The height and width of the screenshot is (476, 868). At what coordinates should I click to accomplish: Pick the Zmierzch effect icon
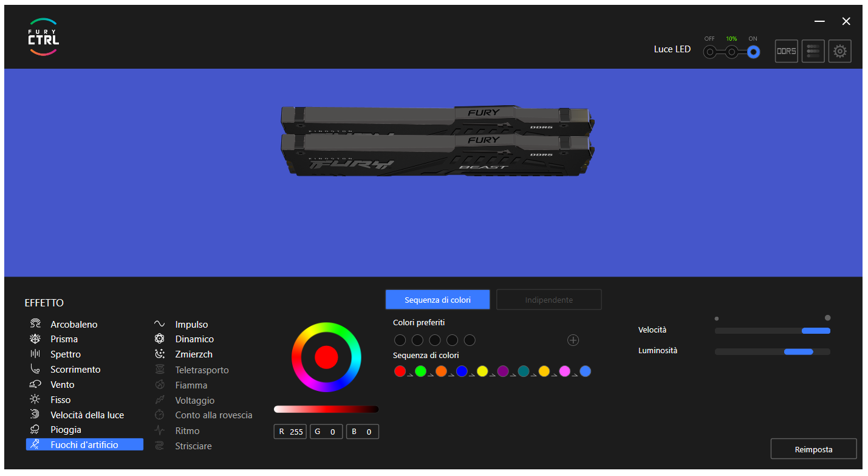tap(160, 354)
